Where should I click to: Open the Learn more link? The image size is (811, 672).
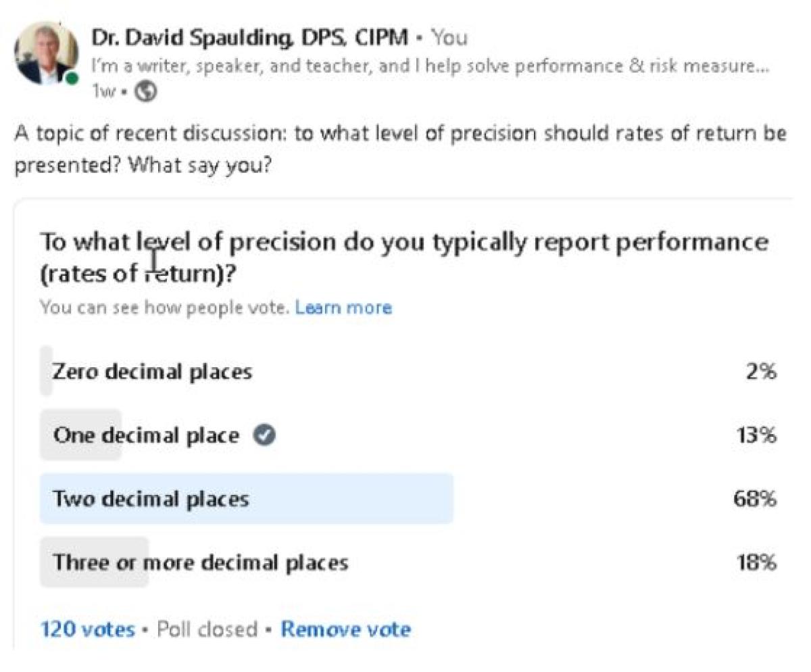coord(343,308)
